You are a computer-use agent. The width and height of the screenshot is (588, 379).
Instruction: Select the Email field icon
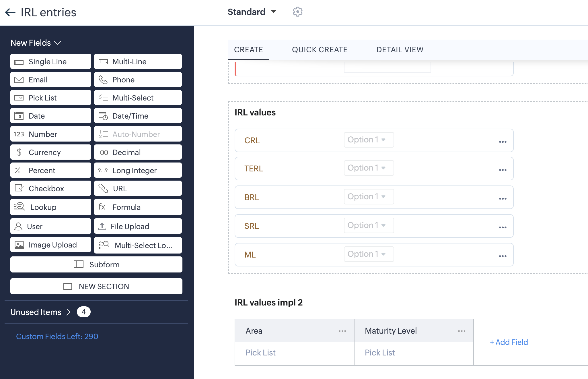click(x=19, y=80)
